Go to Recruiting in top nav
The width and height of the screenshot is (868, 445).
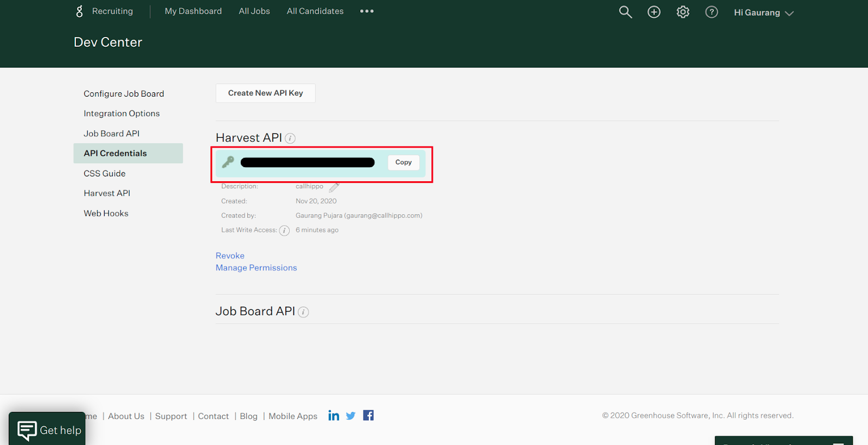click(x=112, y=11)
